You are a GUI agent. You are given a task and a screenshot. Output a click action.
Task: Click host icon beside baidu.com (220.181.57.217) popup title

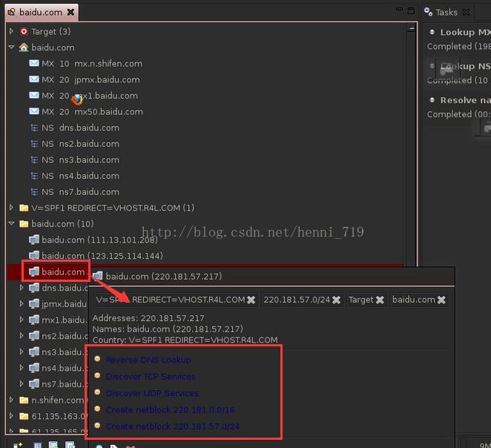click(98, 276)
